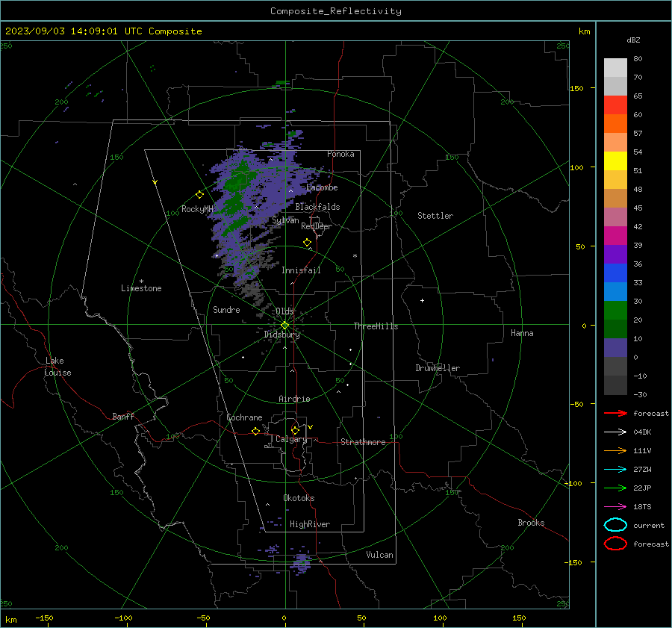Viewport: 672px width, 628px height.
Task: Select the Okotoks label
Action: point(299,498)
